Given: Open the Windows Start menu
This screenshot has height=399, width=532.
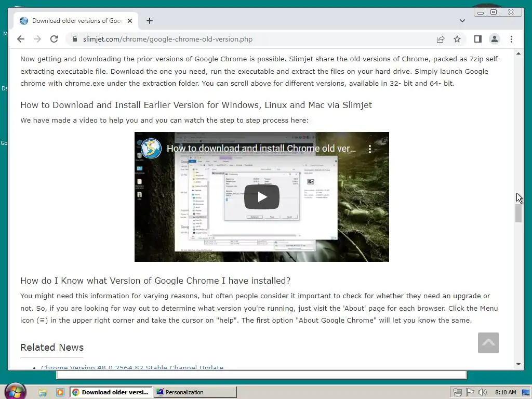Looking at the screenshot, I should pos(15,391).
